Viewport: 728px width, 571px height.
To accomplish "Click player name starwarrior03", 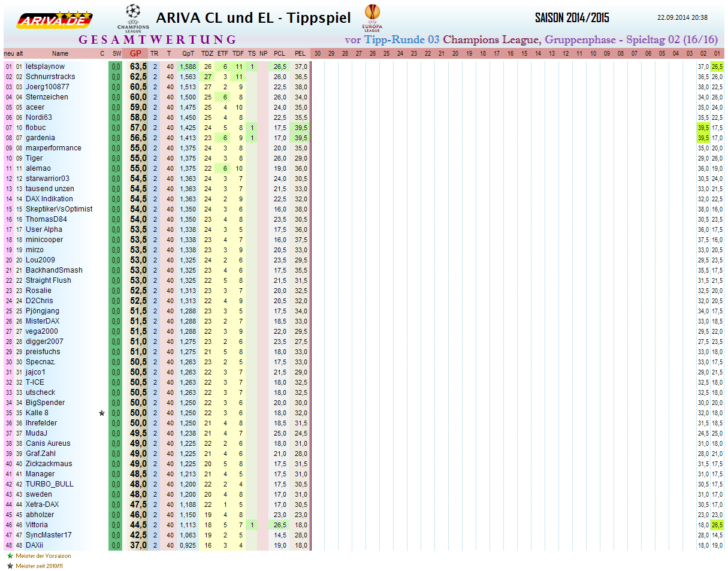I will click(x=47, y=179).
